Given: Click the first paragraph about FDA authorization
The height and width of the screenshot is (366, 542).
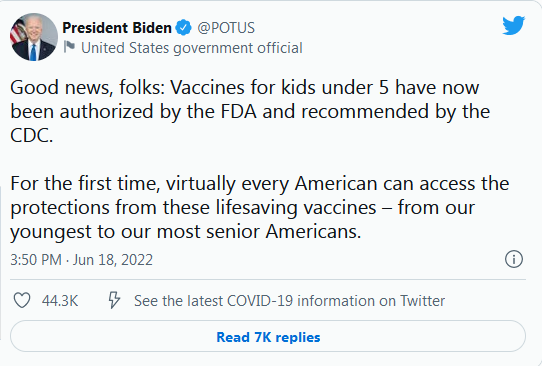Looking at the screenshot, I should (250, 111).
